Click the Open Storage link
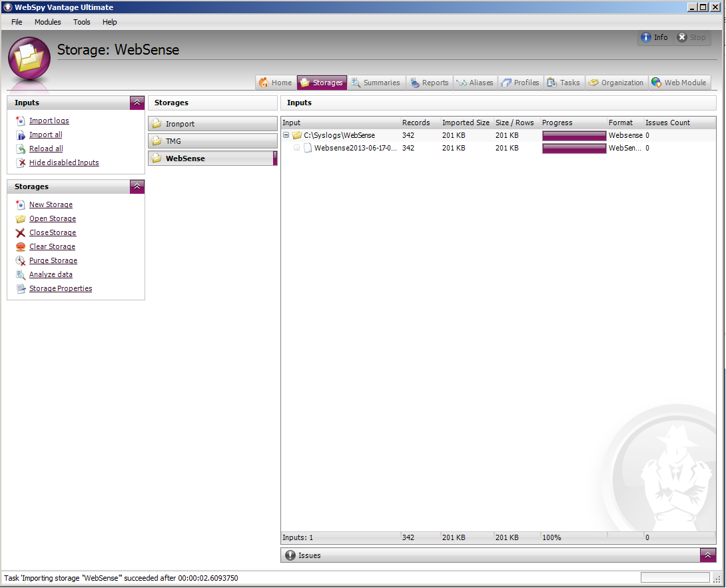The image size is (726, 588). 53,218
